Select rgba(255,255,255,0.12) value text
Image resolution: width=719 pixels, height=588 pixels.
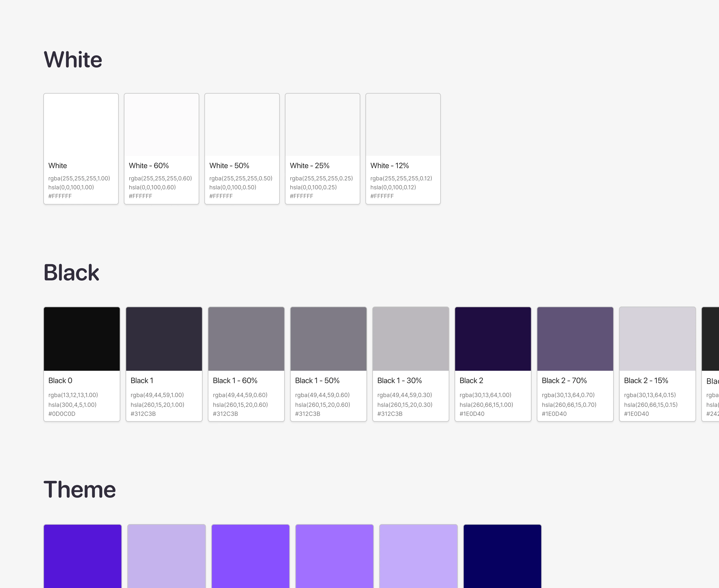click(x=401, y=178)
